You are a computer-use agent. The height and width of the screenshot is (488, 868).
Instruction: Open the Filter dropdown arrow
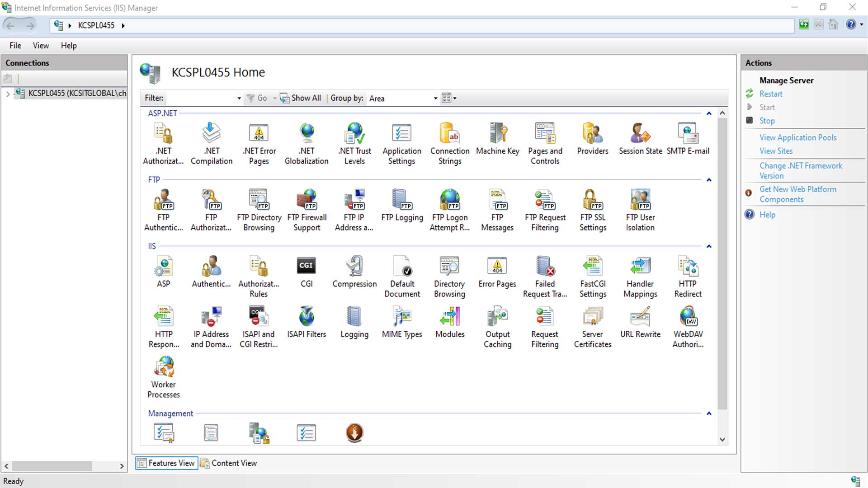pos(239,99)
